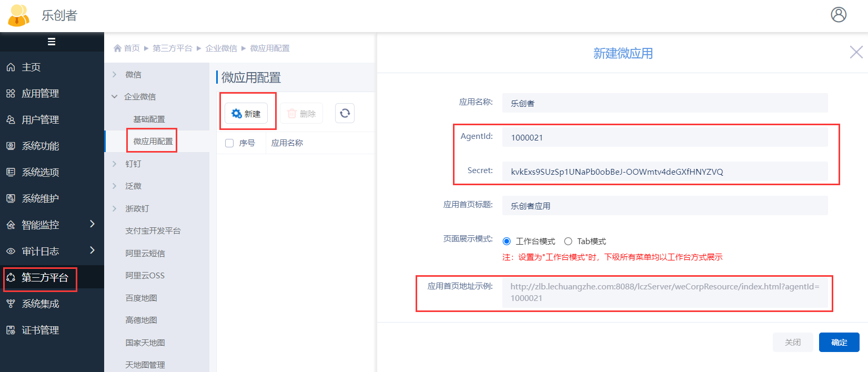Select the 工作台模式 radio button
This screenshot has width=868, height=372.
507,242
